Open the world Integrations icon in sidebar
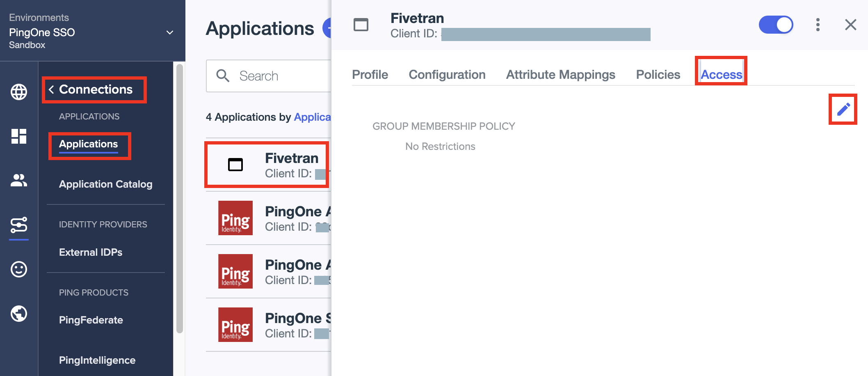The width and height of the screenshot is (868, 376). pos(19,314)
